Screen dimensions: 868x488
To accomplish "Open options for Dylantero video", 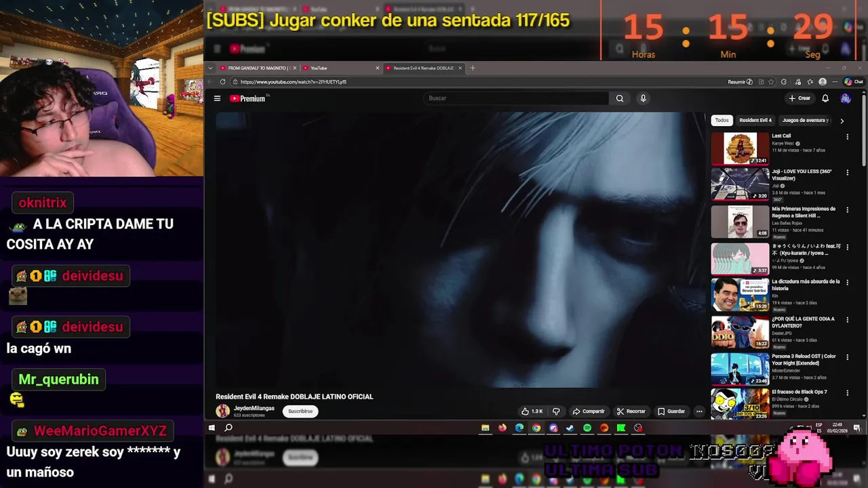I will click(847, 319).
